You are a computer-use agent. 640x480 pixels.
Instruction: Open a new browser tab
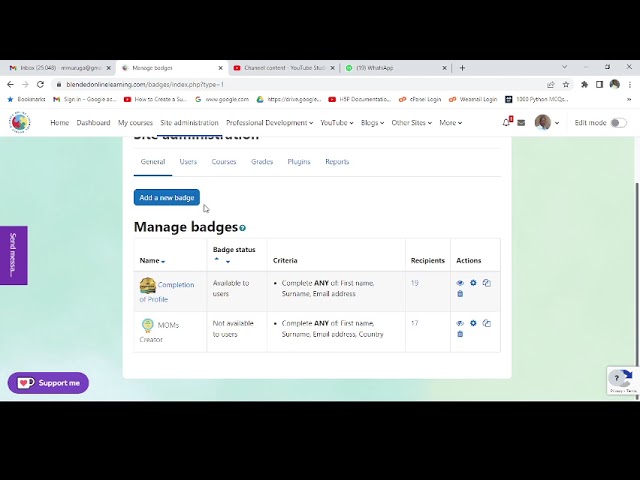(x=462, y=68)
